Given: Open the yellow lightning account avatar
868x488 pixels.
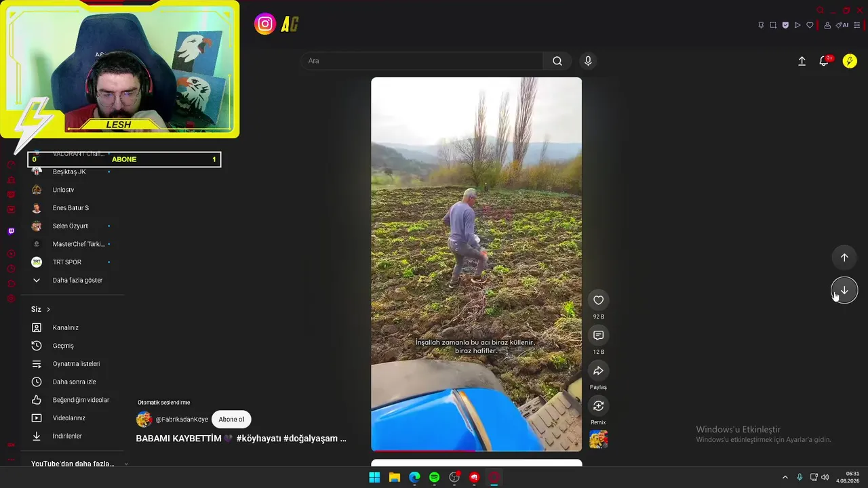Looking at the screenshot, I should [x=850, y=61].
